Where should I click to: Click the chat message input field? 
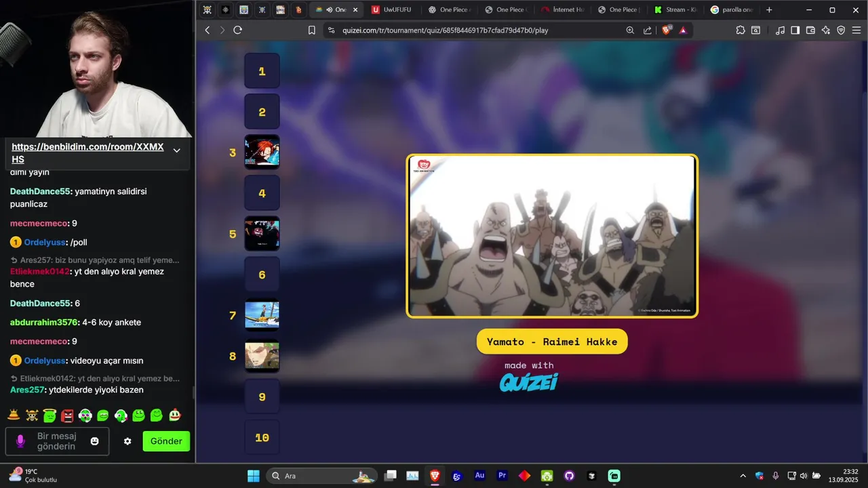pos(57,441)
